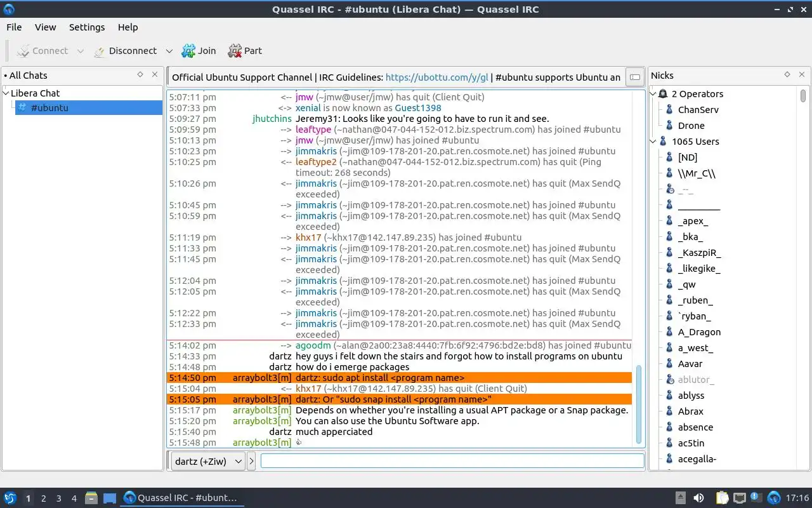Open the Connect dropdown arrow
The height and width of the screenshot is (508, 812).
[80, 51]
